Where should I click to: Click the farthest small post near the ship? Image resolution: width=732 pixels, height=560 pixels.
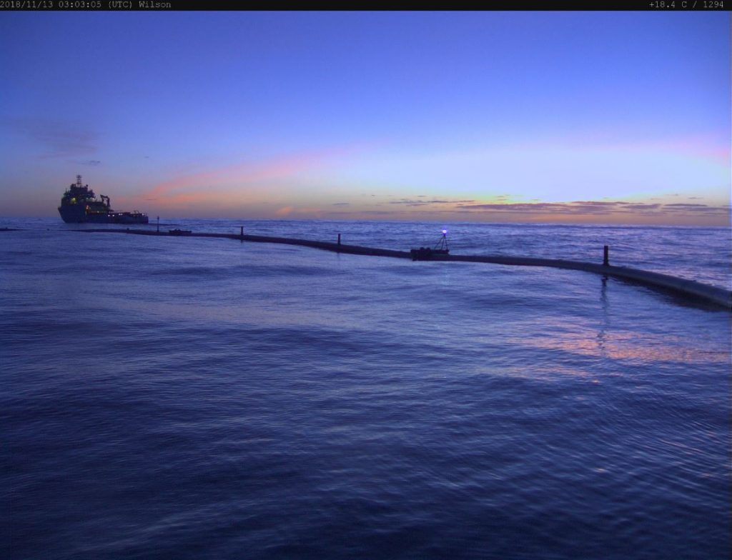pos(158,222)
